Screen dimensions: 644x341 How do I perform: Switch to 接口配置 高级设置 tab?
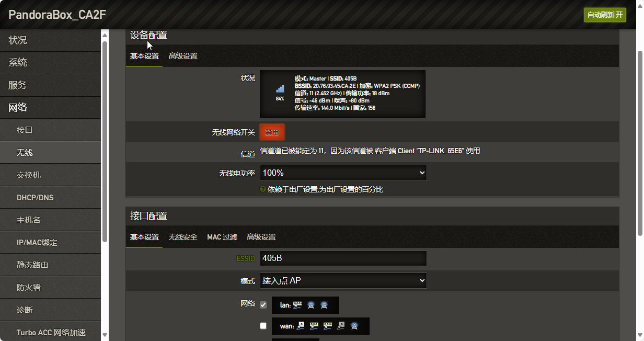261,237
